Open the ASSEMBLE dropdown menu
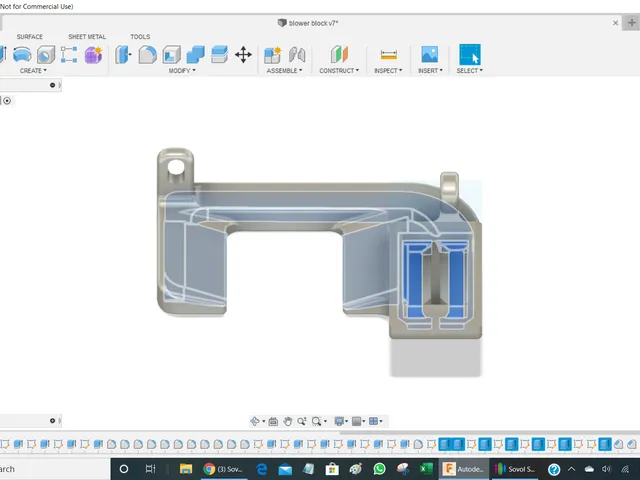640x480 pixels. click(x=284, y=71)
